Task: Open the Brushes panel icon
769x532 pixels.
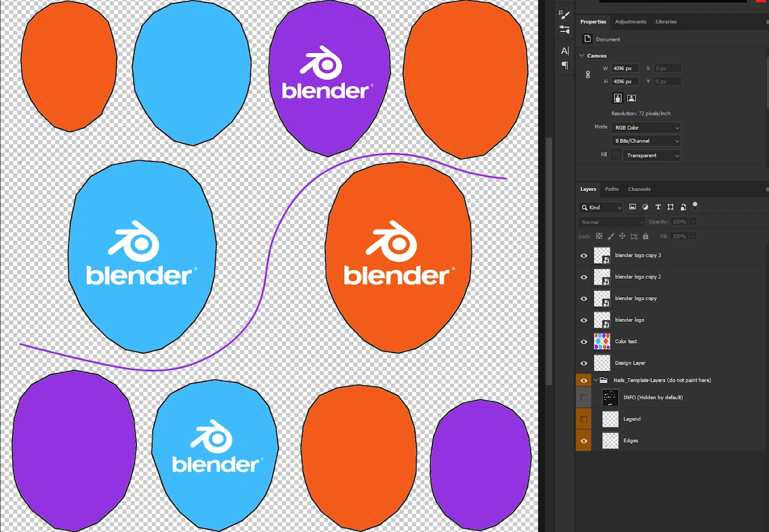Action: coord(564,13)
